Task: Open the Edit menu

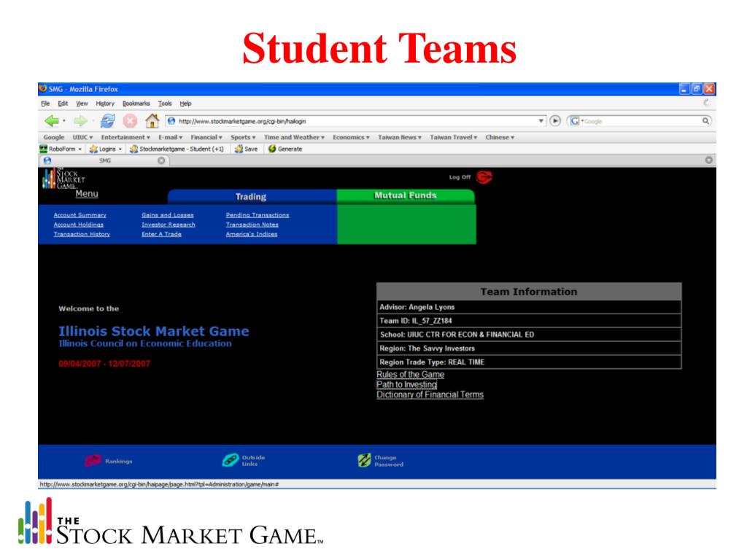Action: point(63,104)
